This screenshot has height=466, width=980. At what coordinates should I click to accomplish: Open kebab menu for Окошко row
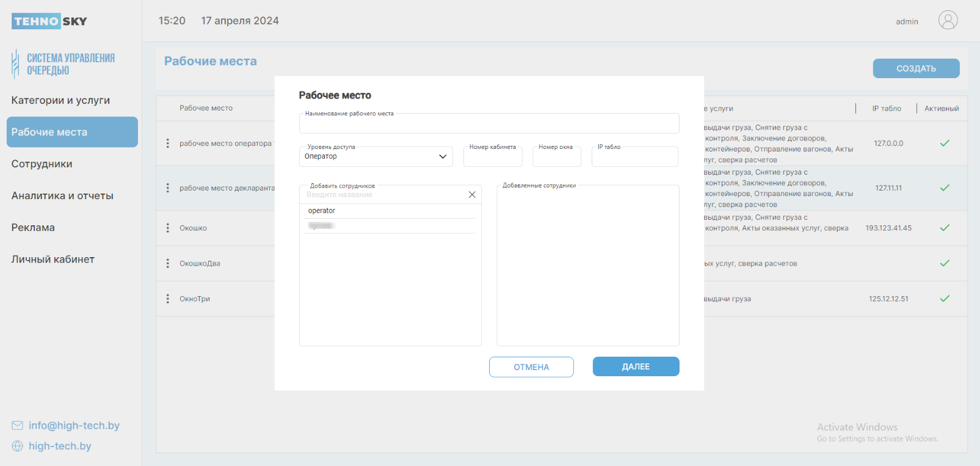168,228
